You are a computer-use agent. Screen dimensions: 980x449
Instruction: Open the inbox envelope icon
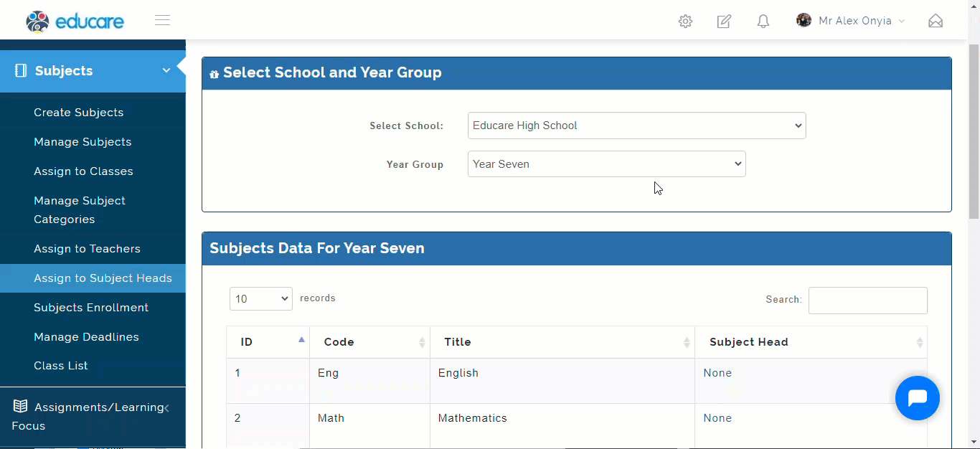coord(936,22)
